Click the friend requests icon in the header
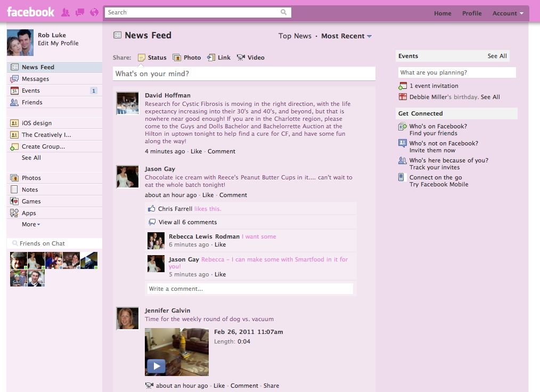This screenshot has width=540, height=392. click(x=65, y=12)
